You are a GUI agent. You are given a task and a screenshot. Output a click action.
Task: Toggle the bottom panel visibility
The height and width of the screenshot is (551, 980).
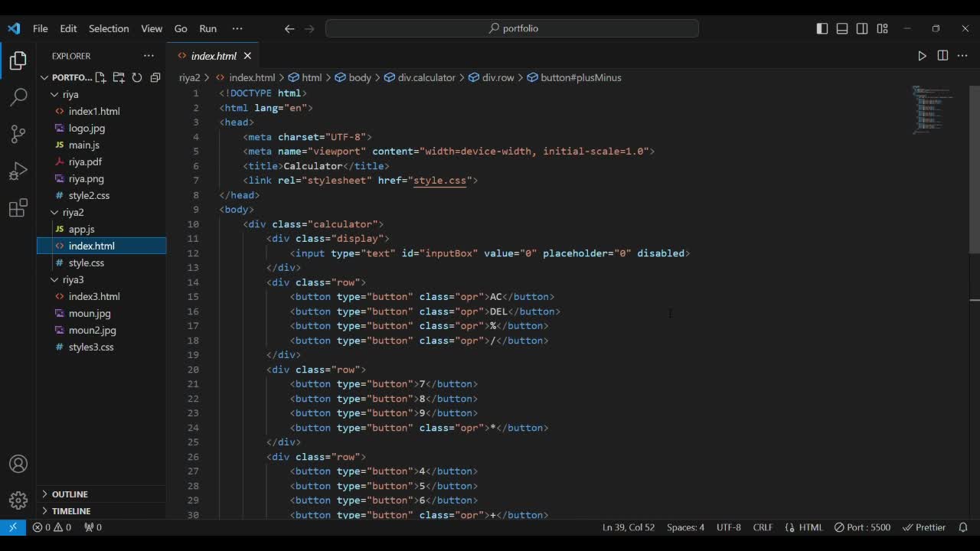tap(842, 28)
